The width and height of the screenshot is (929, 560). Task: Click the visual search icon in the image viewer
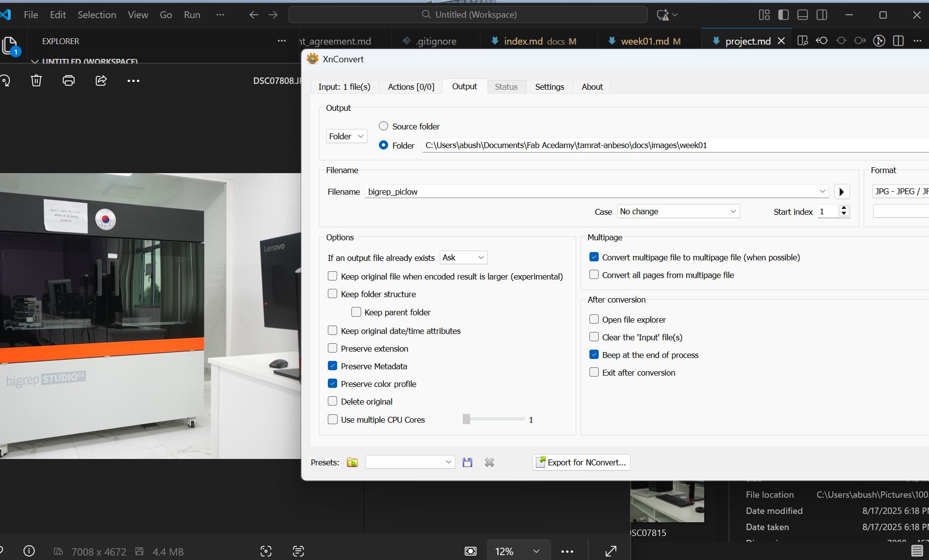click(x=265, y=551)
